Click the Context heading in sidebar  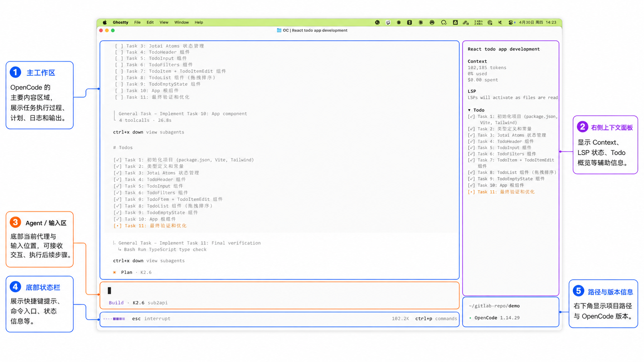pos(477,62)
